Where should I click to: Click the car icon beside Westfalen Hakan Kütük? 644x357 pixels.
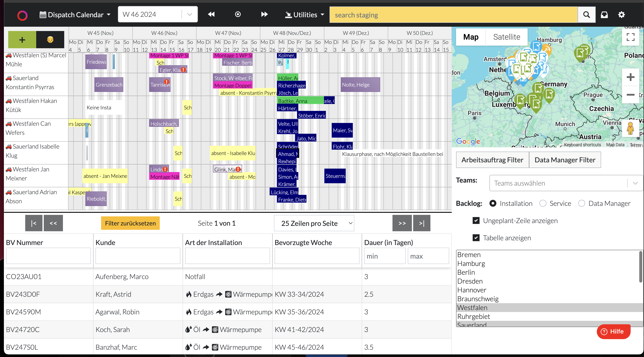[x=9, y=101]
